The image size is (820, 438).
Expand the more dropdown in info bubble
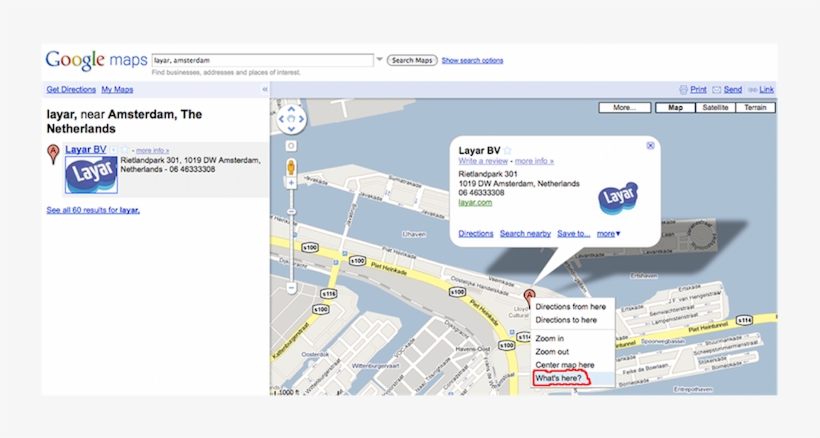[608, 234]
